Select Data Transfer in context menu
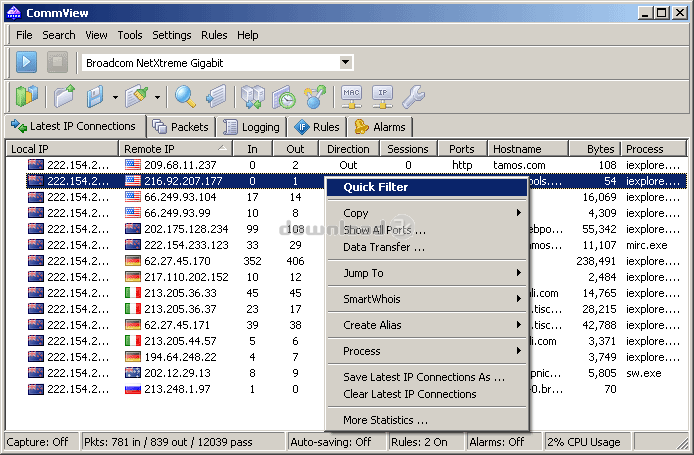Viewport: 694px width, 455px height. tap(427, 247)
